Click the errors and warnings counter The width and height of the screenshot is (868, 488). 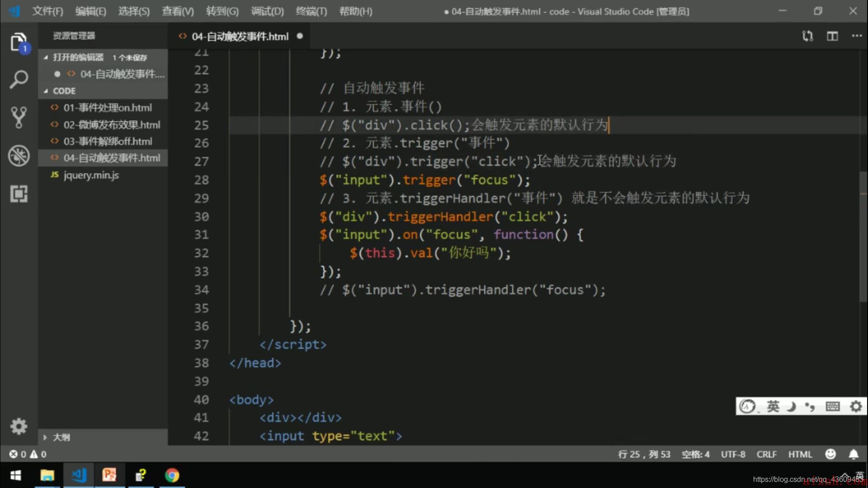pyautogui.click(x=28, y=454)
